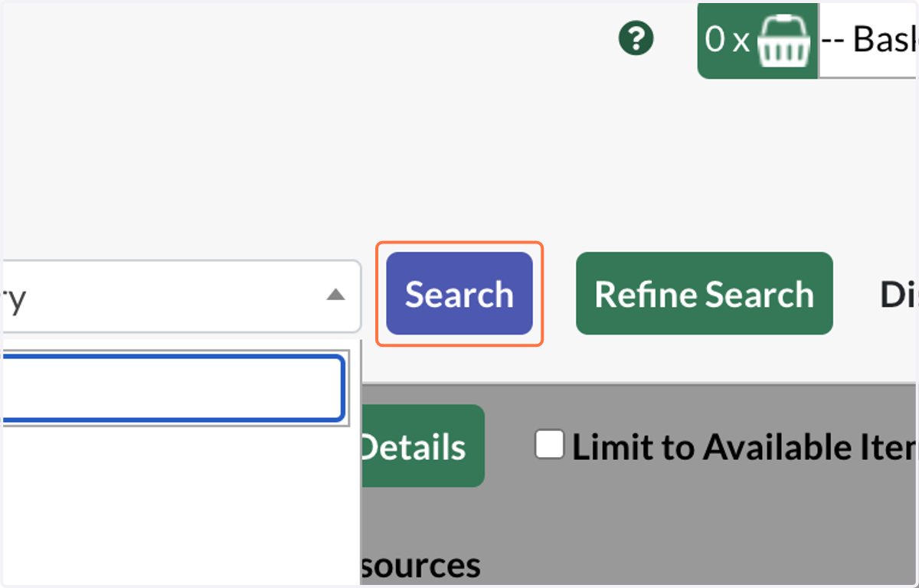This screenshot has width=919, height=588.
Task: Click the word "Search" in the highlighted button
Action: (x=459, y=295)
